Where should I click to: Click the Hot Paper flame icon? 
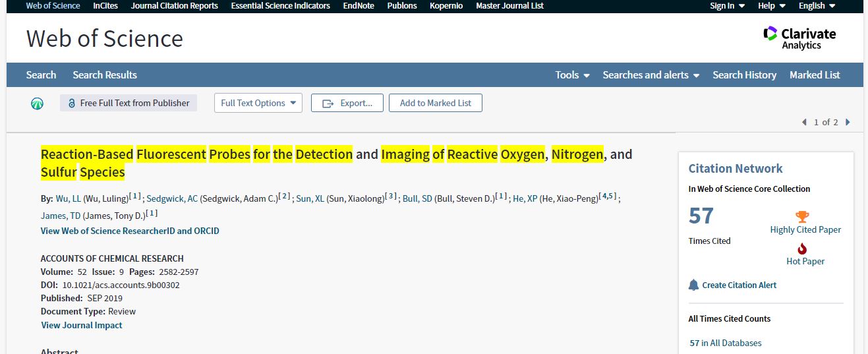coord(802,249)
